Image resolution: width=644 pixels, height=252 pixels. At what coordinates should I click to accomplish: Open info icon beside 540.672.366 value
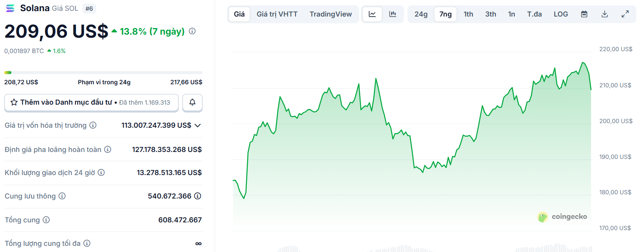coord(198,196)
